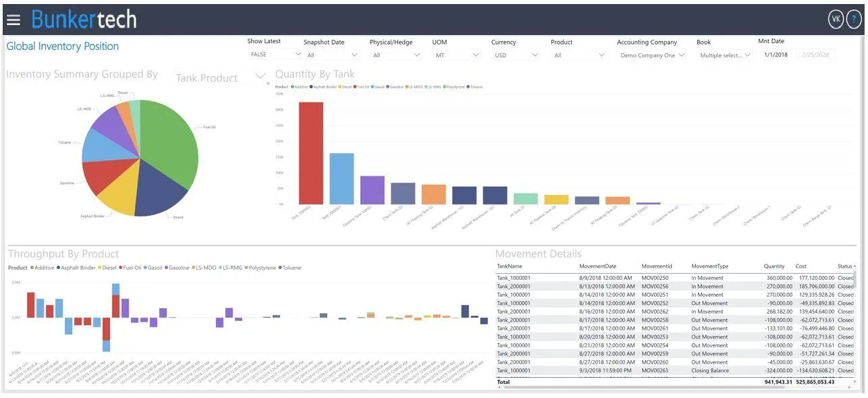Image resolution: width=868 pixels, height=398 pixels.
Task: Sort by MovementId column header
Action: tap(656, 266)
